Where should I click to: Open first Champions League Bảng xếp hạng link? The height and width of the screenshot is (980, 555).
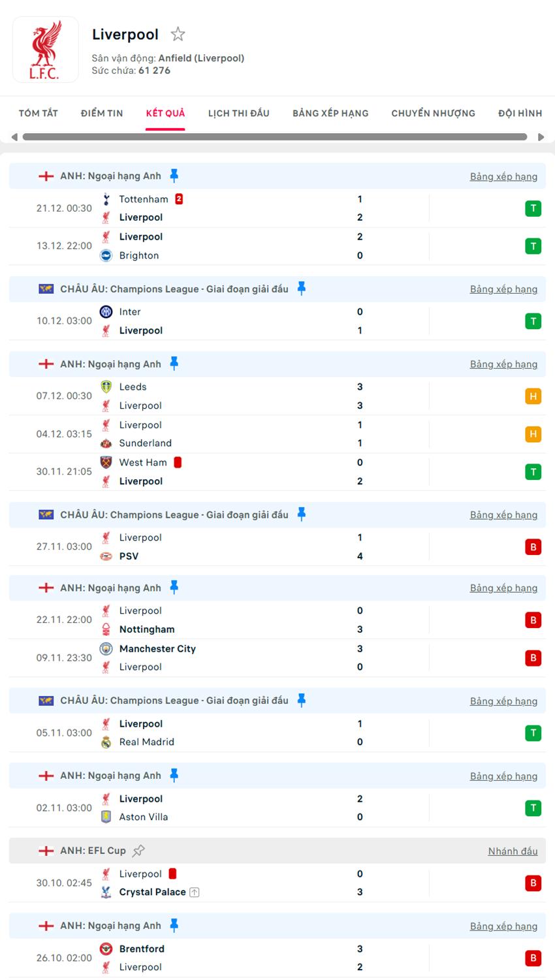[503, 289]
